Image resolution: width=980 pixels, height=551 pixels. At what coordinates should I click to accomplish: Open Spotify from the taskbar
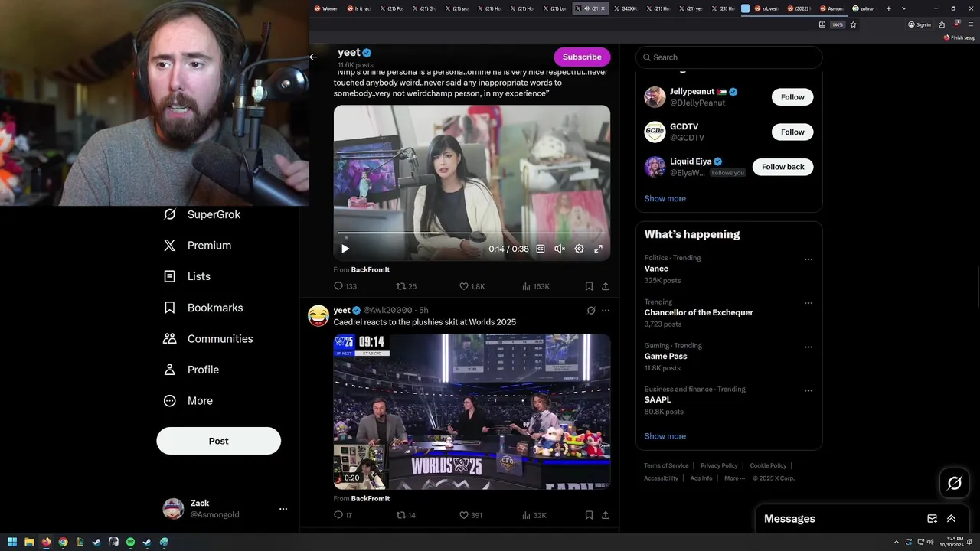point(130,542)
